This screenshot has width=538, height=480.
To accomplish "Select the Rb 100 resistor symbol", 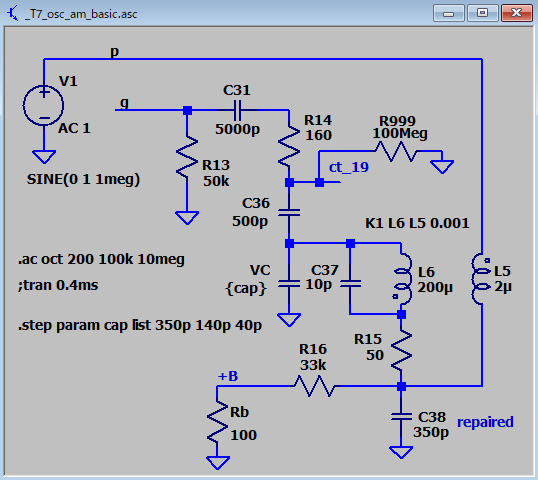I will pyautogui.click(x=217, y=422).
